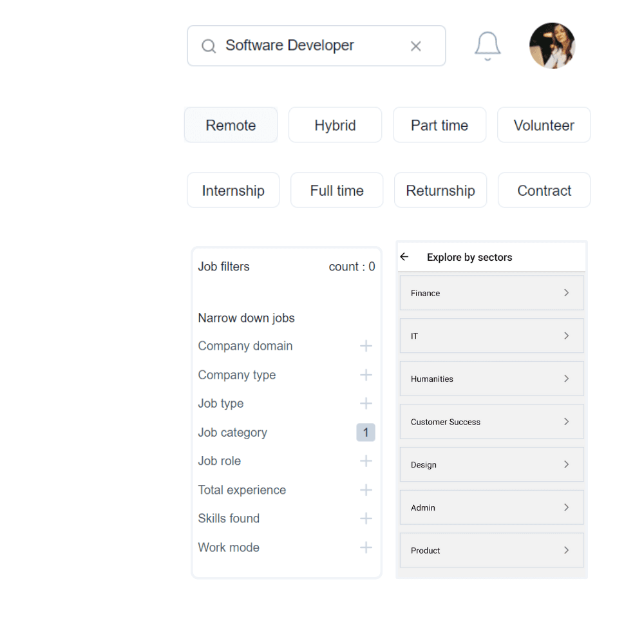Expand the Company type filter plus icon
Viewport: 644px width, 644px height.
(x=366, y=375)
